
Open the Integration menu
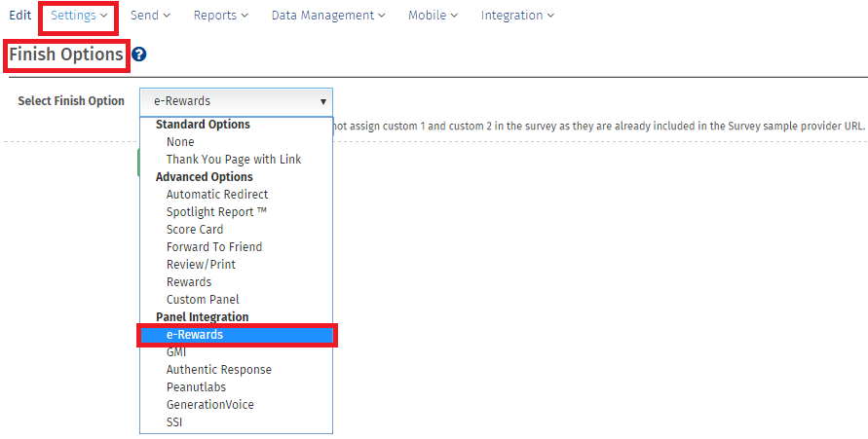(517, 16)
